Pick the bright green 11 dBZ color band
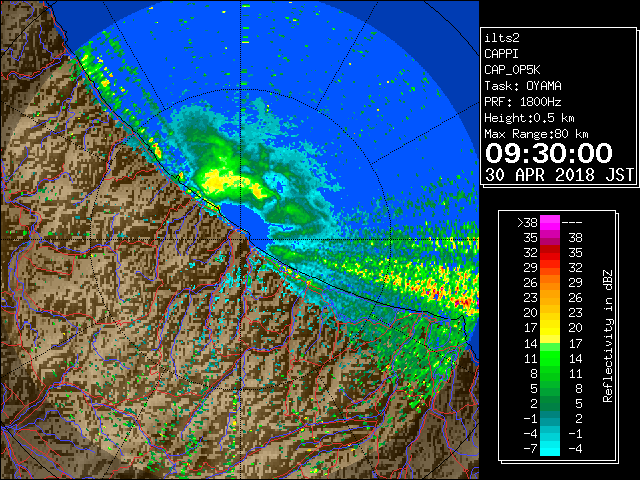 pos(550,358)
